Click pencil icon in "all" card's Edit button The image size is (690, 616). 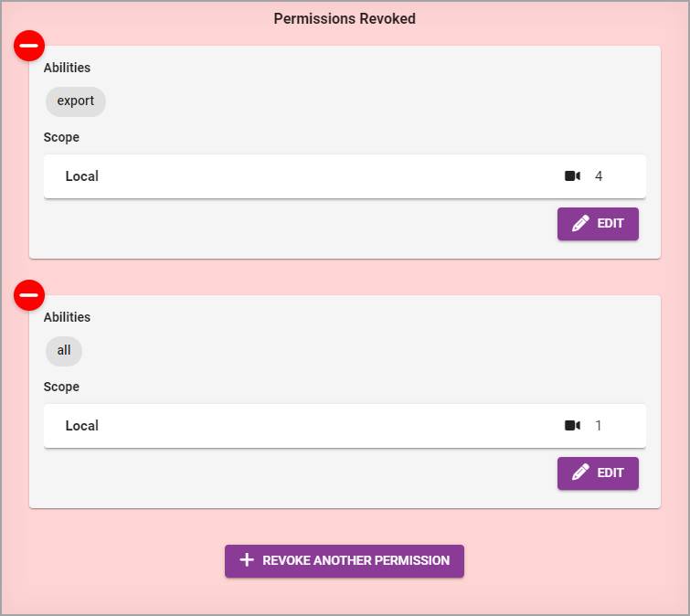(x=580, y=473)
